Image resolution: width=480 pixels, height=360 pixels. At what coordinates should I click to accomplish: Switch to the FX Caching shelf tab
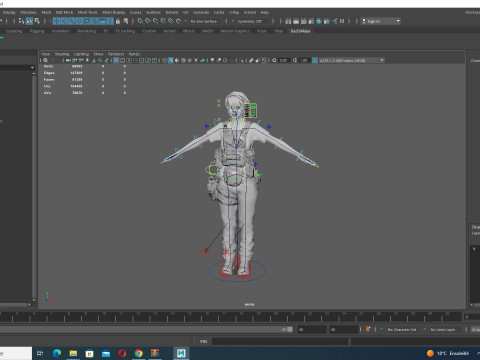(125, 31)
